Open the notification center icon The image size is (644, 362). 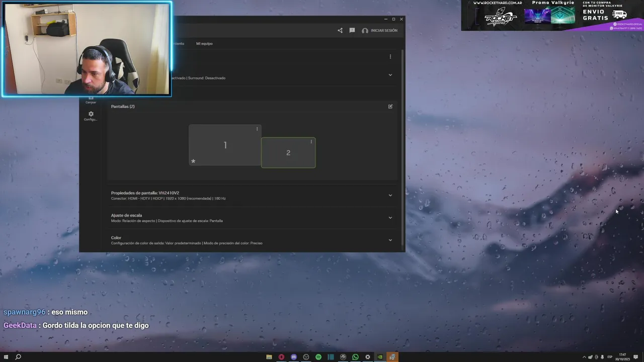[636, 357]
